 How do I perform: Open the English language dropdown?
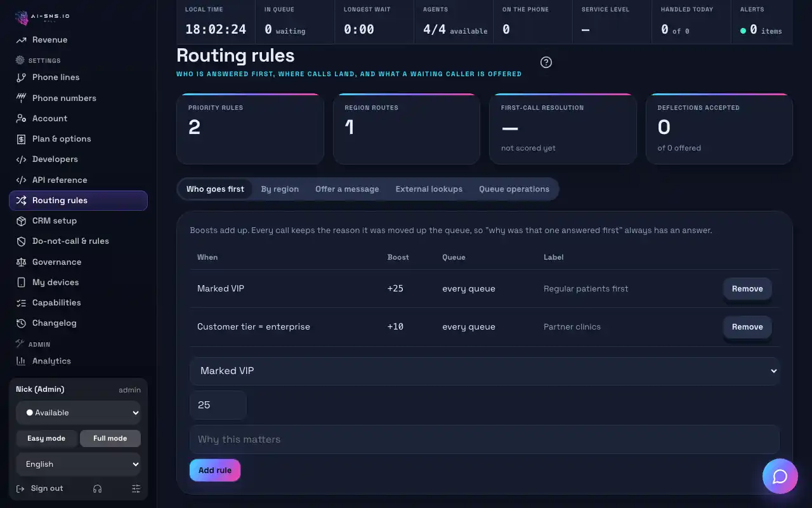79,464
